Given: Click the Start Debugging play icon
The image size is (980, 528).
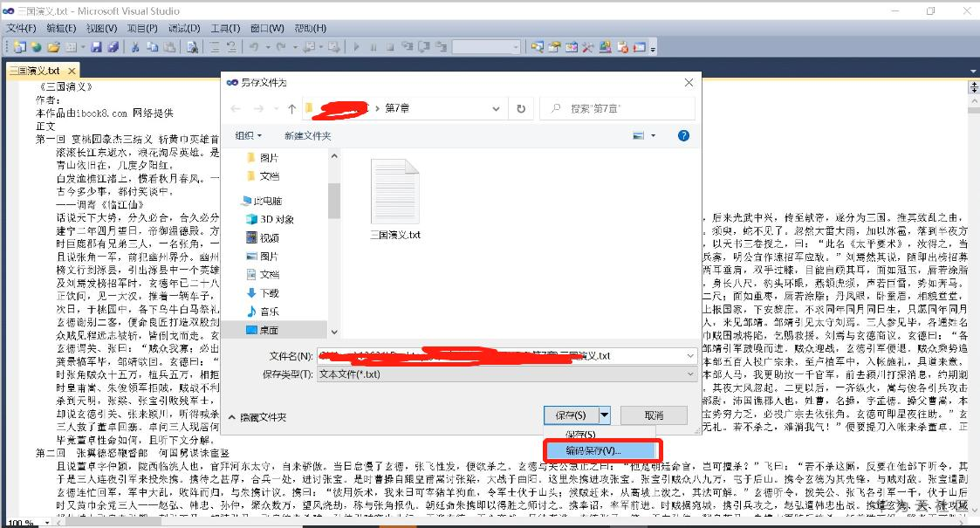Looking at the screenshot, I should click(x=356, y=47).
